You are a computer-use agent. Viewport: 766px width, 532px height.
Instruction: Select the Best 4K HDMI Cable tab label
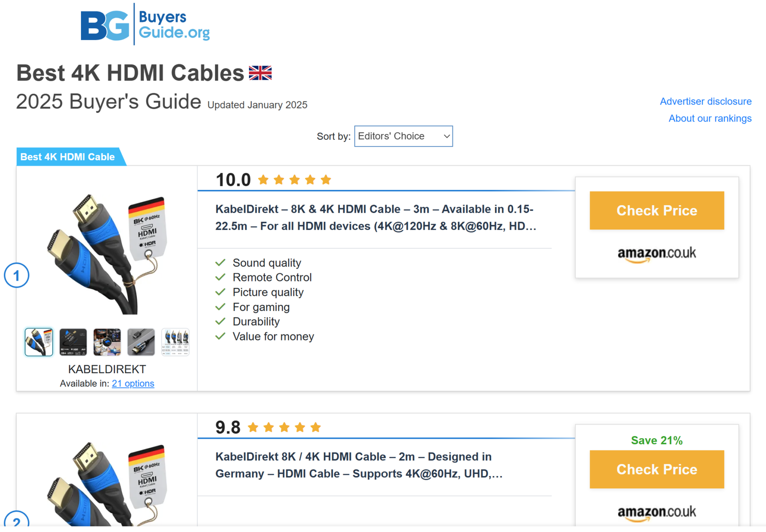point(68,157)
